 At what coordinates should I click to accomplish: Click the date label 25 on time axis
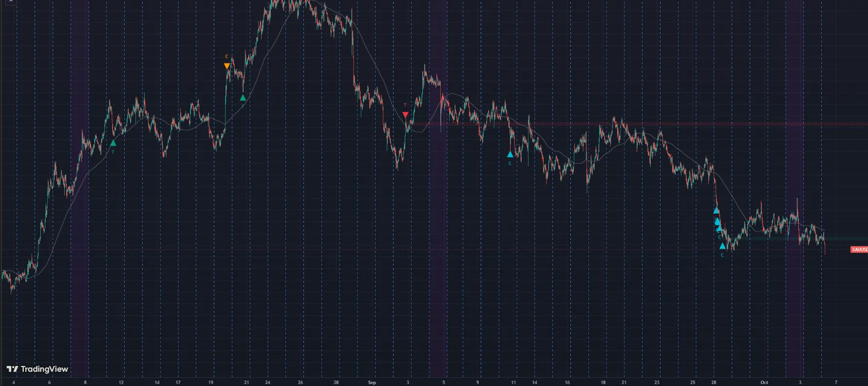pyautogui.click(x=693, y=383)
